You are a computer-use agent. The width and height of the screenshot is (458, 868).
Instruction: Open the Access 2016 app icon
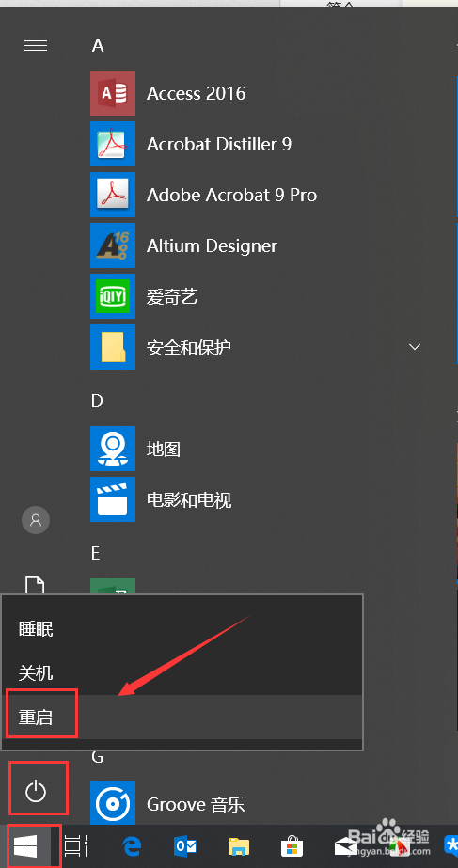(x=113, y=93)
